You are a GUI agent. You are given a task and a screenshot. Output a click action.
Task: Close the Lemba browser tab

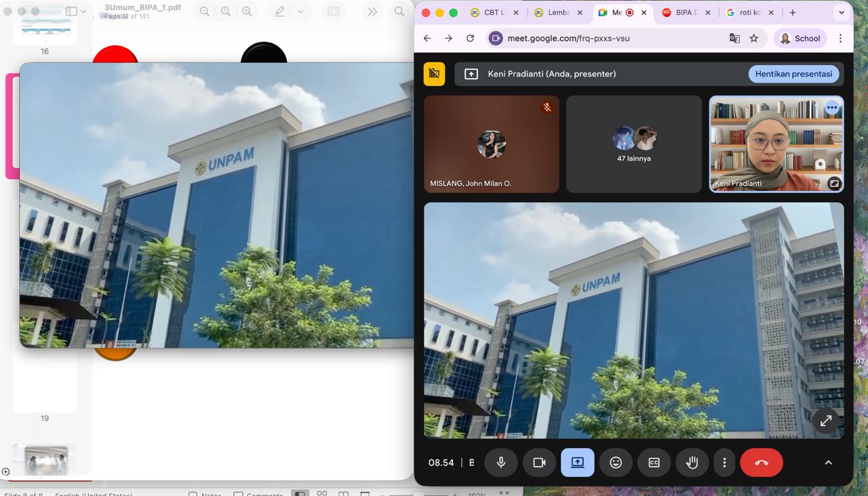click(580, 13)
